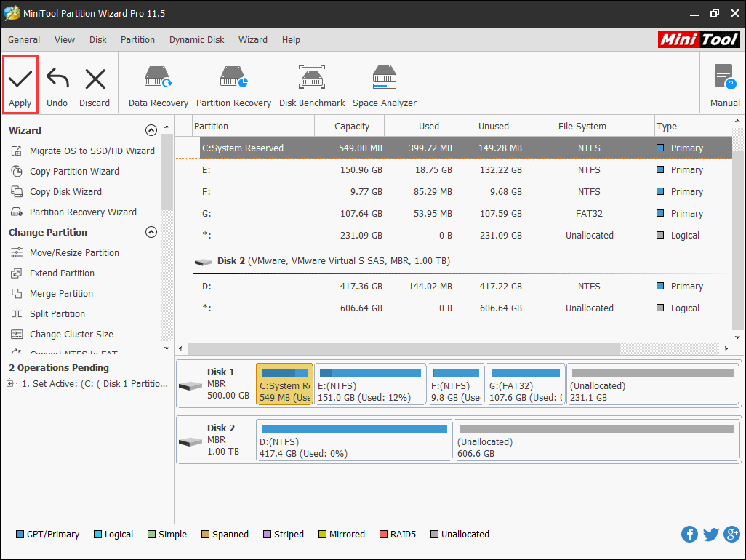Image resolution: width=746 pixels, height=560 pixels.
Task: Select F:(NTFS) block in disk map
Action: (457, 384)
